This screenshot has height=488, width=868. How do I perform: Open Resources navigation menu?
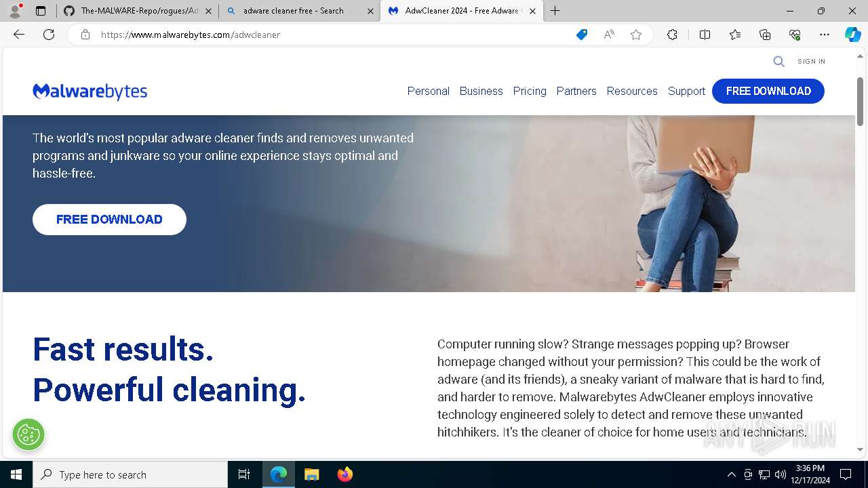(x=632, y=91)
